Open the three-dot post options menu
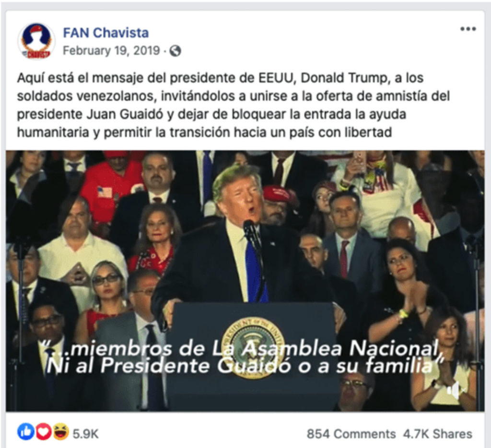 [468, 29]
